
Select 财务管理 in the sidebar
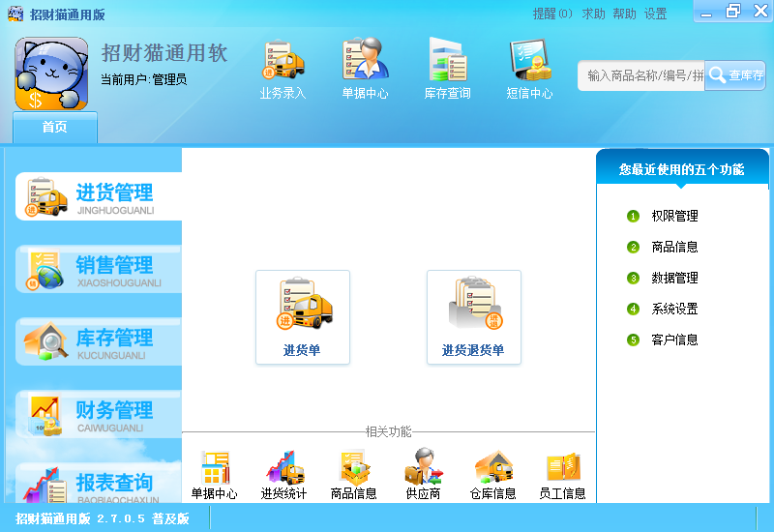tap(99, 414)
